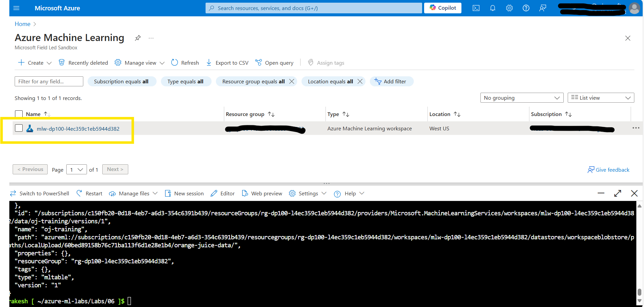The width and height of the screenshot is (644, 307).
Task: Open Resource group equals all filter
Action: pos(253,81)
